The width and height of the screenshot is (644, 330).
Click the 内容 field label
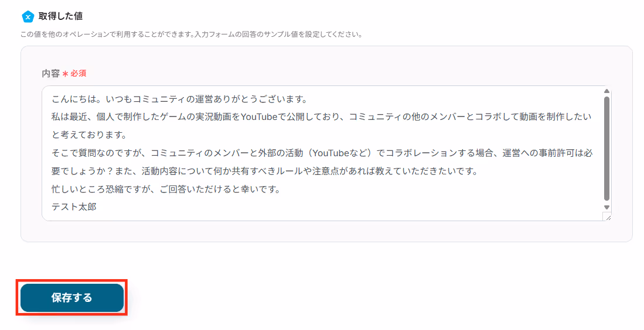pos(51,73)
